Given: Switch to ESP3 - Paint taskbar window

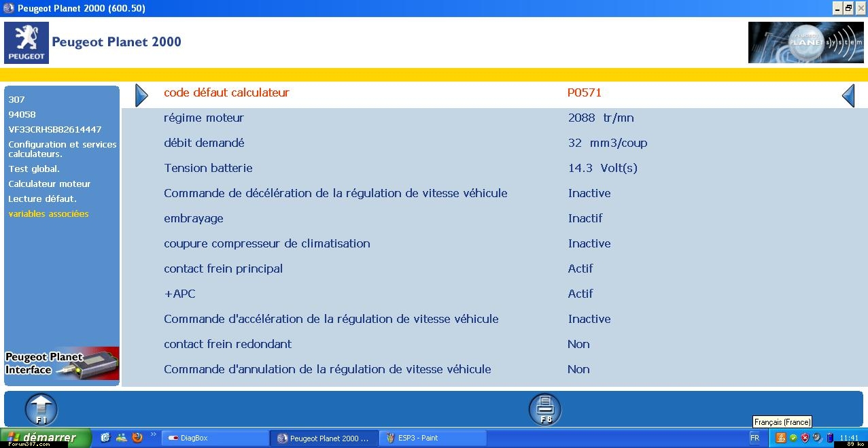Looking at the screenshot, I should click(432, 438).
